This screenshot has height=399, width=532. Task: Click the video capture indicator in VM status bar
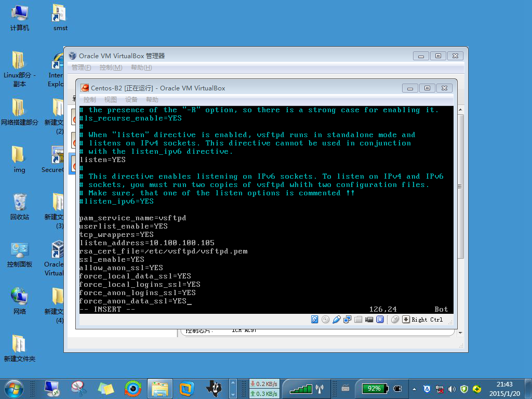369,320
